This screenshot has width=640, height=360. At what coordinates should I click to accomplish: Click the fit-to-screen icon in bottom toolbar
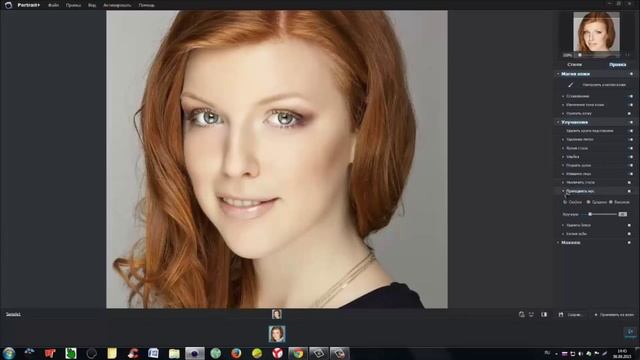point(521,314)
